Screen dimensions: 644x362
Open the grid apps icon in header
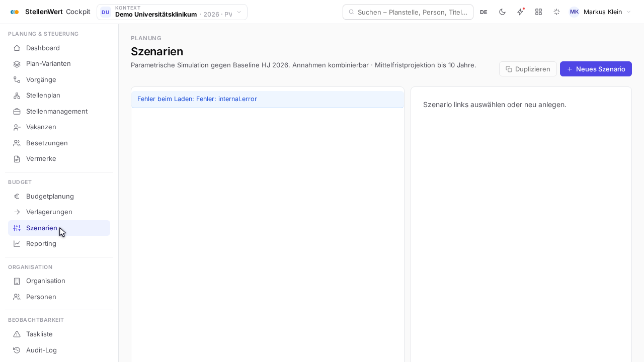(538, 12)
